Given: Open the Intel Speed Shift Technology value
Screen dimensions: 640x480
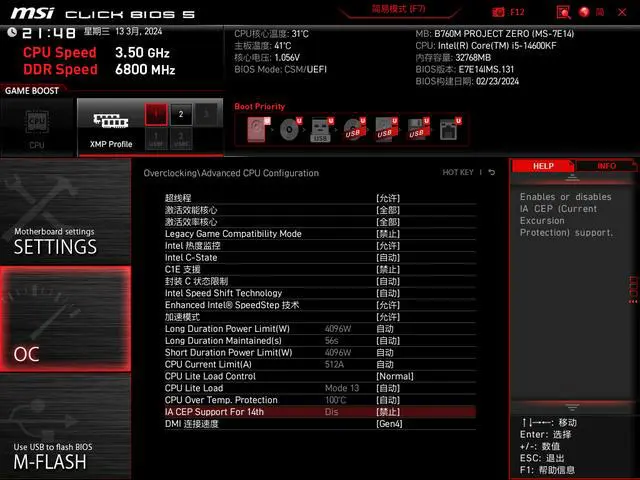Looking at the screenshot, I should [x=388, y=293].
